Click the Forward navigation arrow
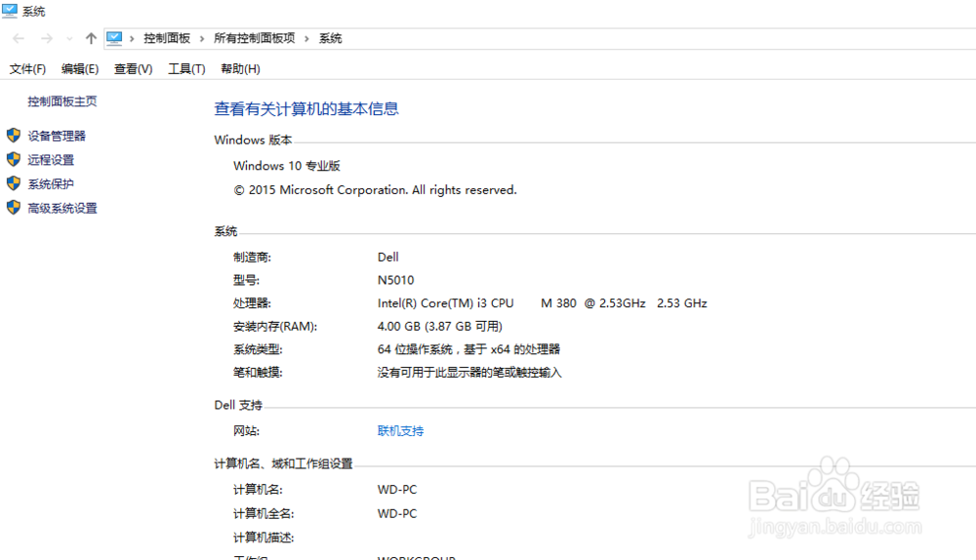976x560 pixels. pos(47,39)
